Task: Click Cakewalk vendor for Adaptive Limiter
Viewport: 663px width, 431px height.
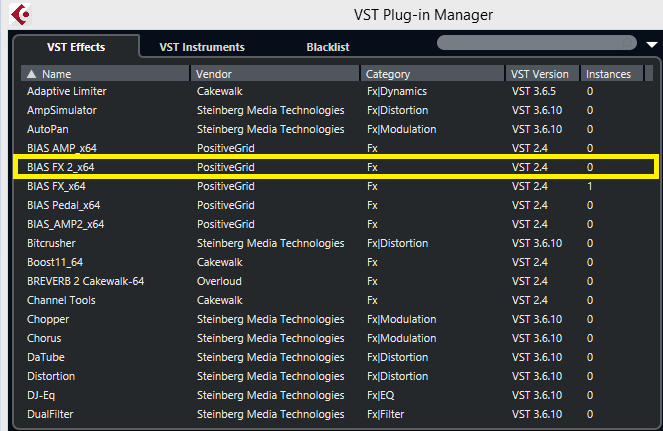Action: pyautogui.click(x=219, y=91)
